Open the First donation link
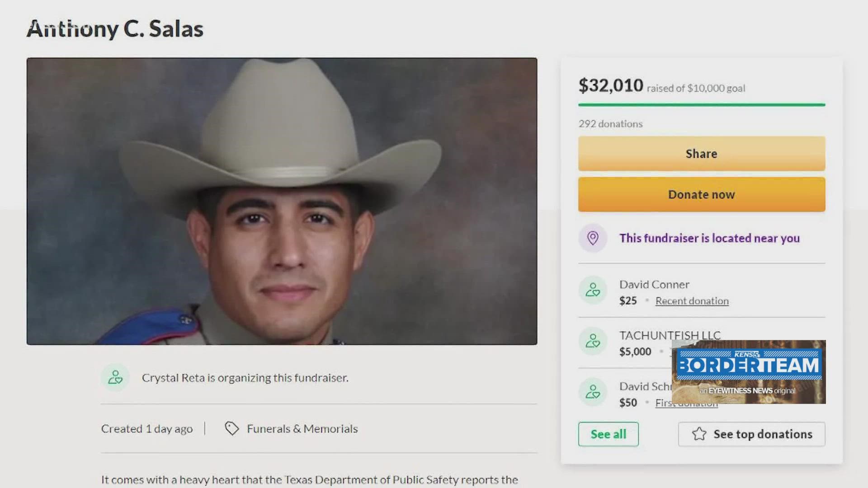The image size is (868, 488). click(x=686, y=403)
